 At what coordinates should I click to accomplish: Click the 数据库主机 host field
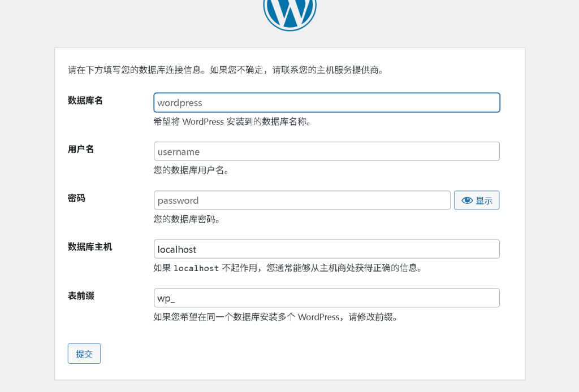[327, 249]
